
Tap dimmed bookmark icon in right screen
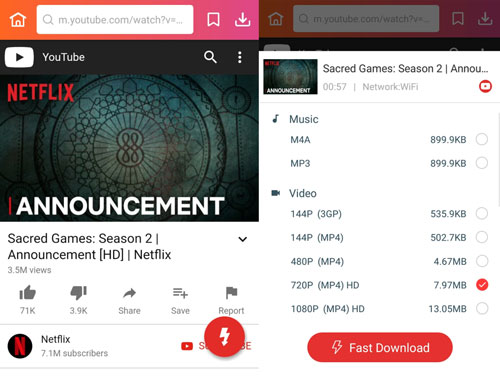point(458,19)
